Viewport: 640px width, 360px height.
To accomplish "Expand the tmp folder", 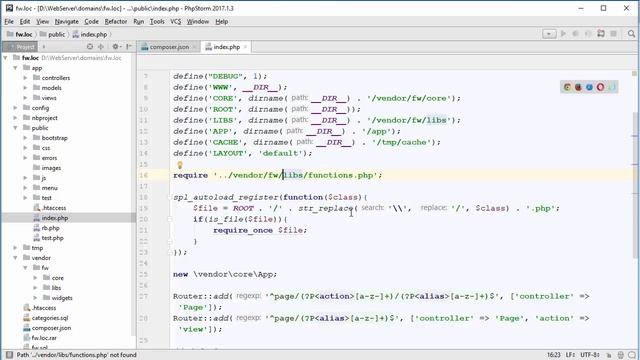I will [16, 248].
